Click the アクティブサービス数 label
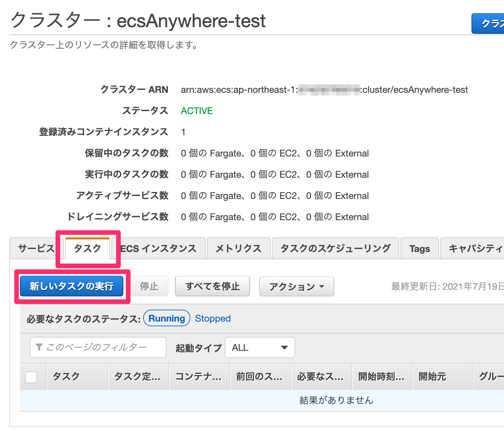 tap(122, 196)
